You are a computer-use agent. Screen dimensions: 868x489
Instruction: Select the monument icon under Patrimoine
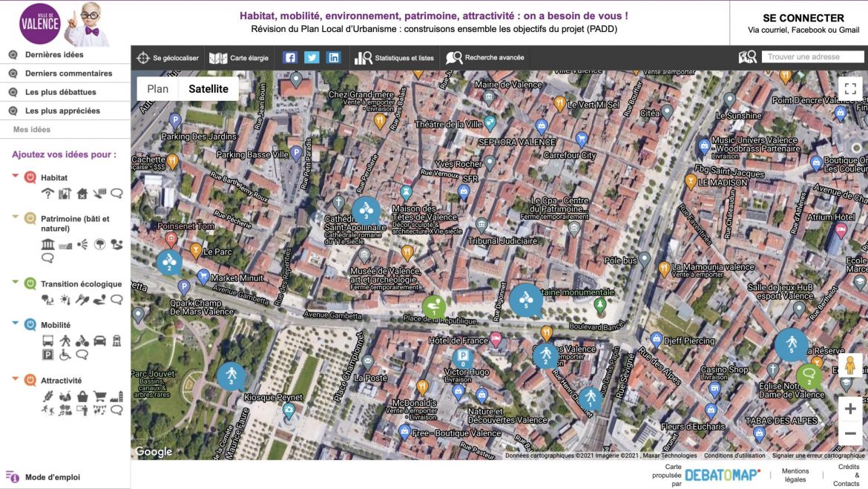pyautogui.click(x=47, y=245)
